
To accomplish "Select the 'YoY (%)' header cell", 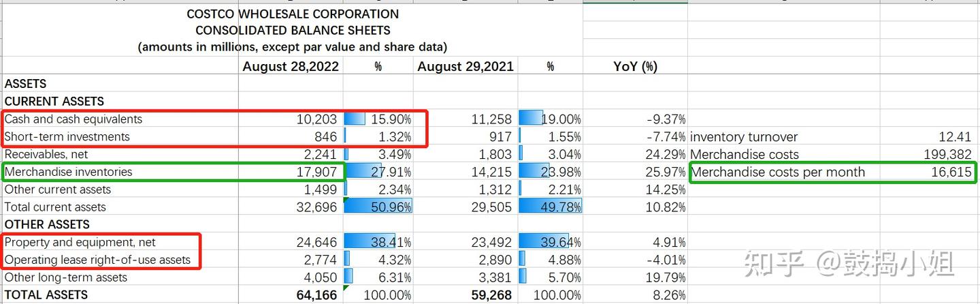I will 635,66.
